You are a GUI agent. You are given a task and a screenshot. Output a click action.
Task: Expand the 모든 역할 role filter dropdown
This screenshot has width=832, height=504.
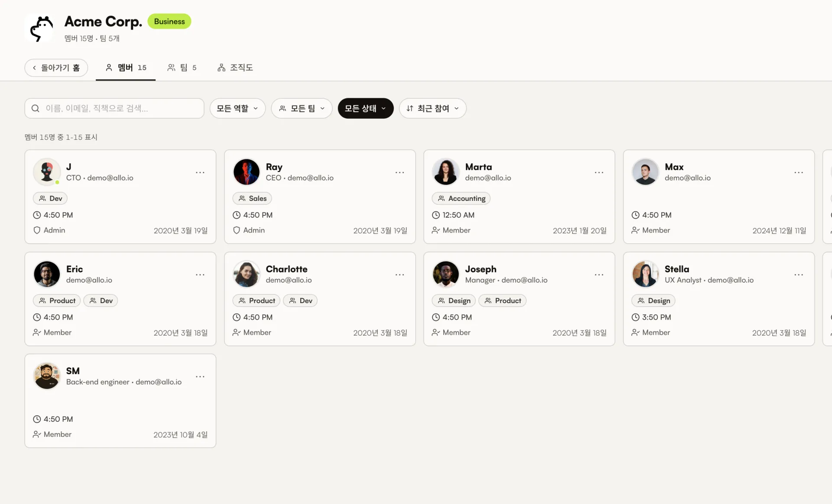coord(237,108)
